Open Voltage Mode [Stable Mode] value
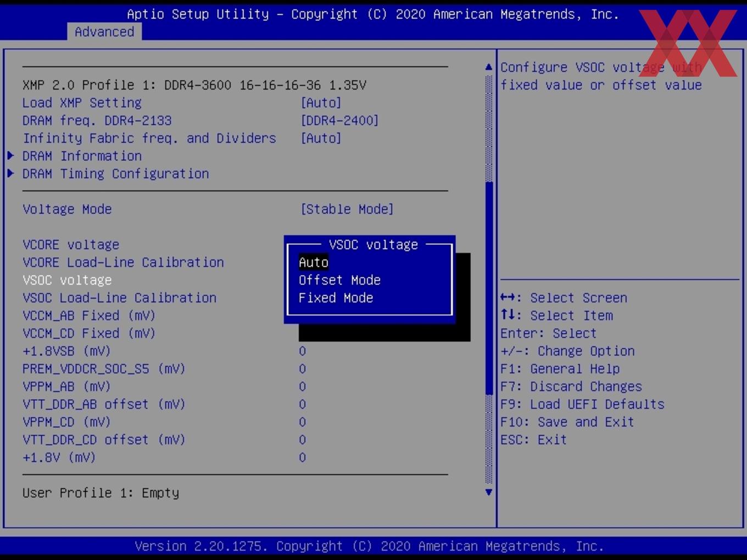 point(347,209)
